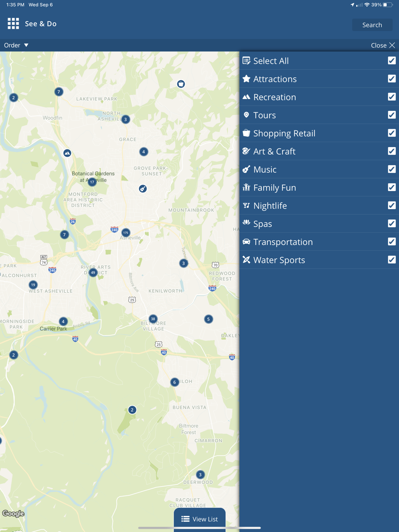
Task: Tap the Carrier Park map label
Action: (x=53, y=329)
